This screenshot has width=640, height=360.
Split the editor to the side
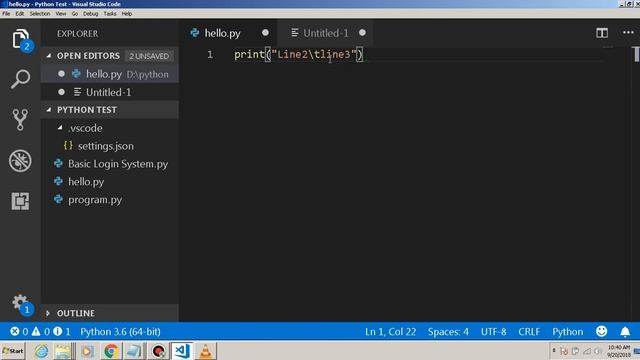(602, 33)
